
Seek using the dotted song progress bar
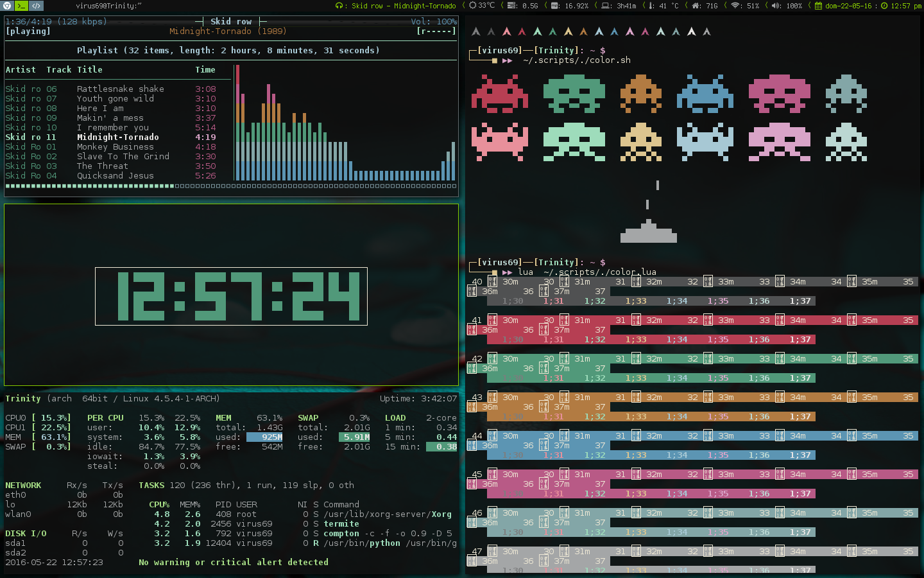231,186
